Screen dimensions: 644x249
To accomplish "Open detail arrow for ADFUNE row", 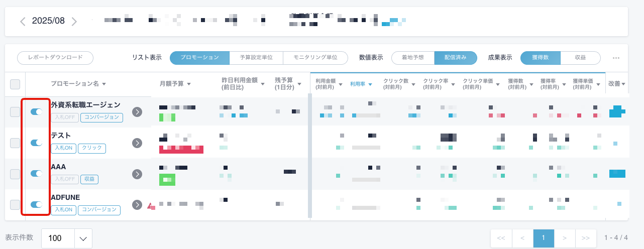I will point(137,205).
